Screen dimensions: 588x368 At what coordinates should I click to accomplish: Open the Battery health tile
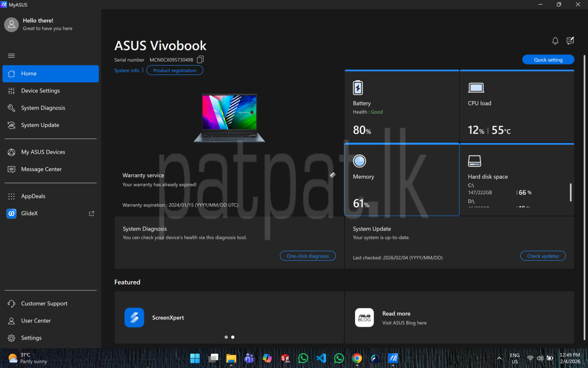point(401,107)
